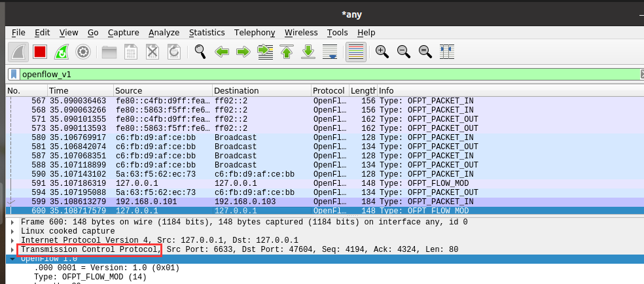Zoom in on packet text
644x284 pixels.
pyautogui.click(x=382, y=52)
